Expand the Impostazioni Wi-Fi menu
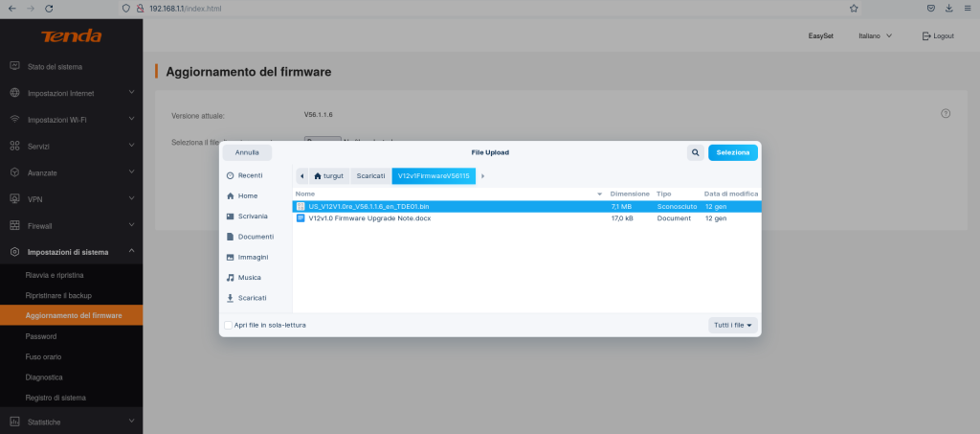980x434 pixels. (x=131, y=120)
